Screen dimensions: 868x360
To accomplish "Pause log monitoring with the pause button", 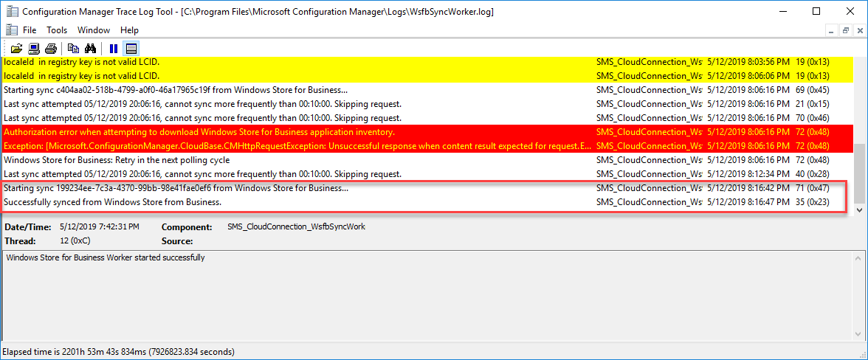I will tap(114, 47).
